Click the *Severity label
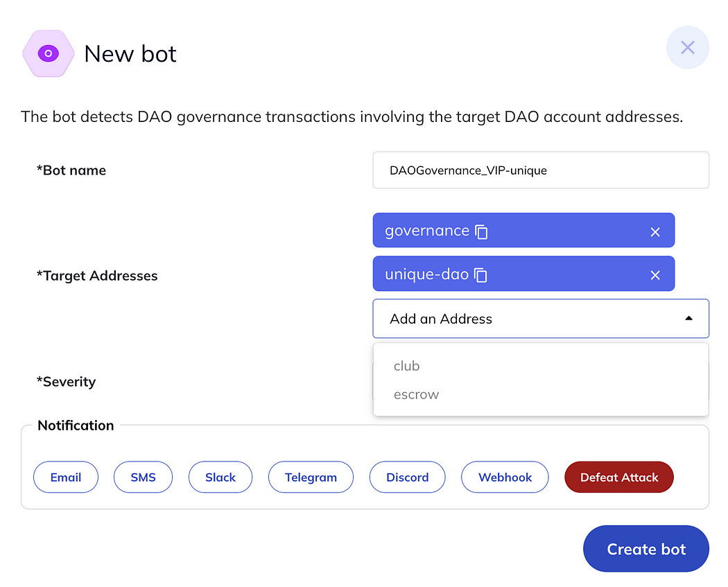Image resolution: width=728 pixels, height=587 pixels. pyautogui.click(x=66, y=382)
